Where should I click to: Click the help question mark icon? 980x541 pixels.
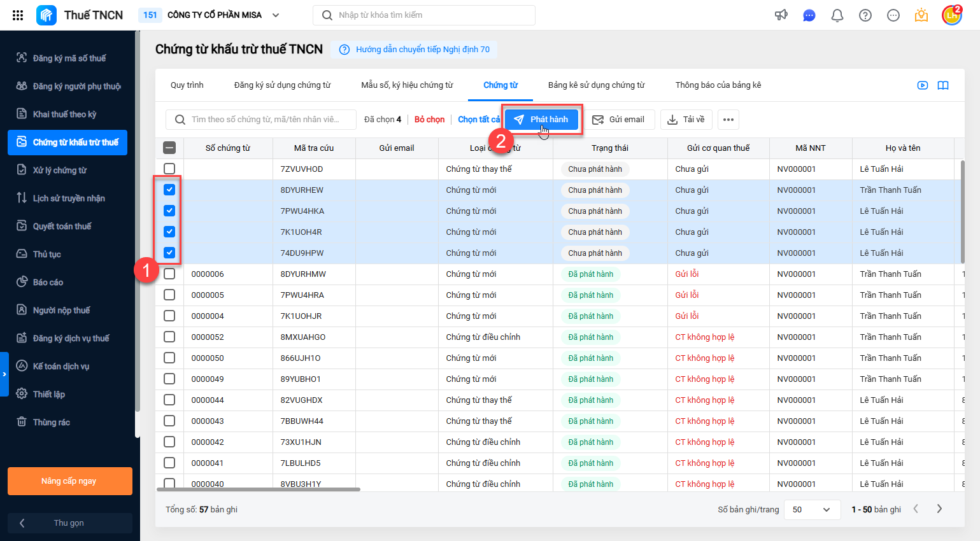(865, 15)
